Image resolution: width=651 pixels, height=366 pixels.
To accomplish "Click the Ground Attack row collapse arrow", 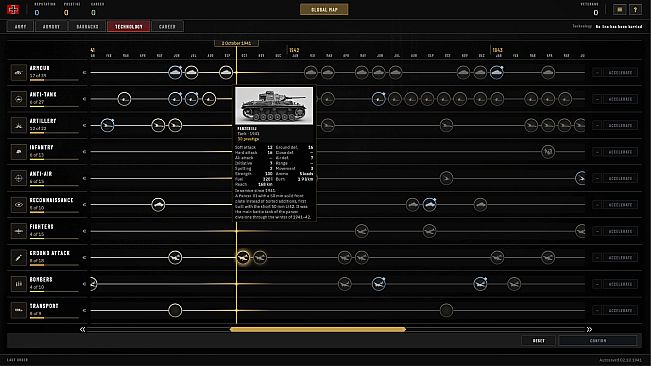I will tap(84, 258).
